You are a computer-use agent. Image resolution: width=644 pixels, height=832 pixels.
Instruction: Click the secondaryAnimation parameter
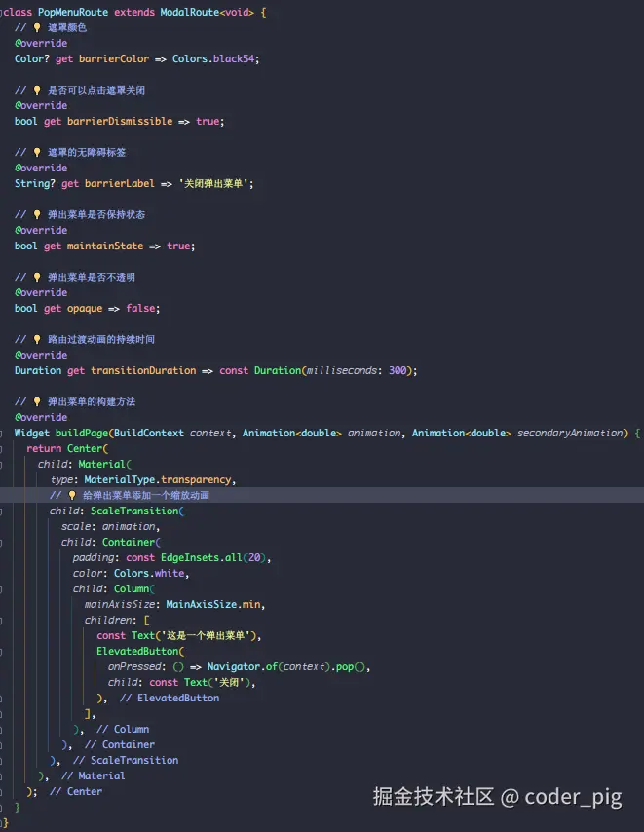click(x=570, y=433)
